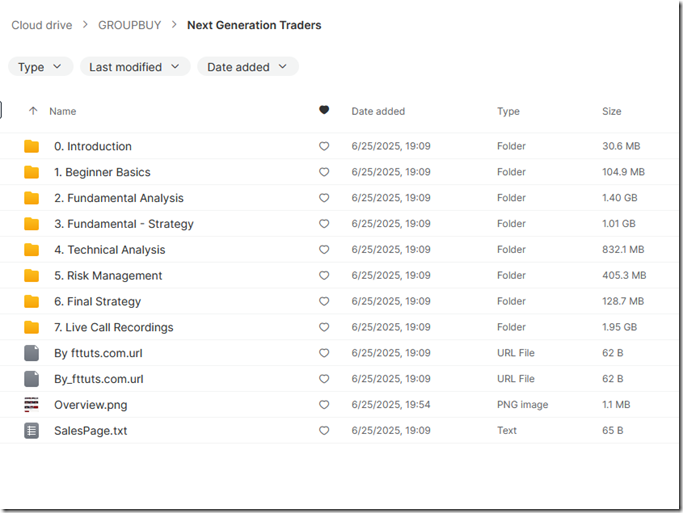Favorite the 6. Final Strategy folder

point(324,301)
